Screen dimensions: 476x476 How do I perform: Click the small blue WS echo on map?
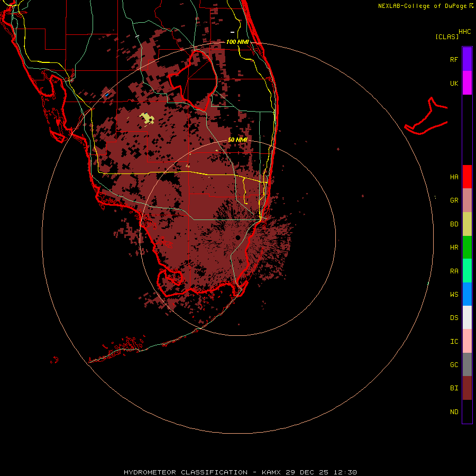pyautogui.click(x=107, y=95)
